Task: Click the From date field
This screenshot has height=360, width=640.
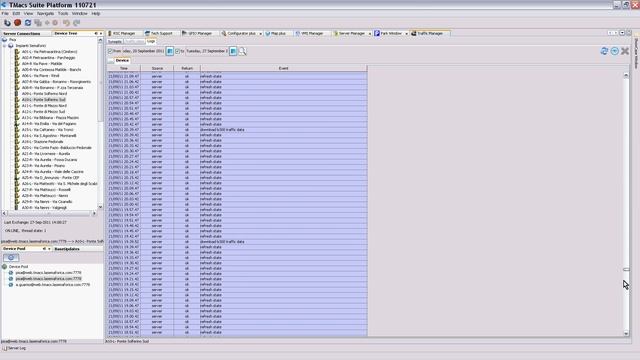Action: 143,51
